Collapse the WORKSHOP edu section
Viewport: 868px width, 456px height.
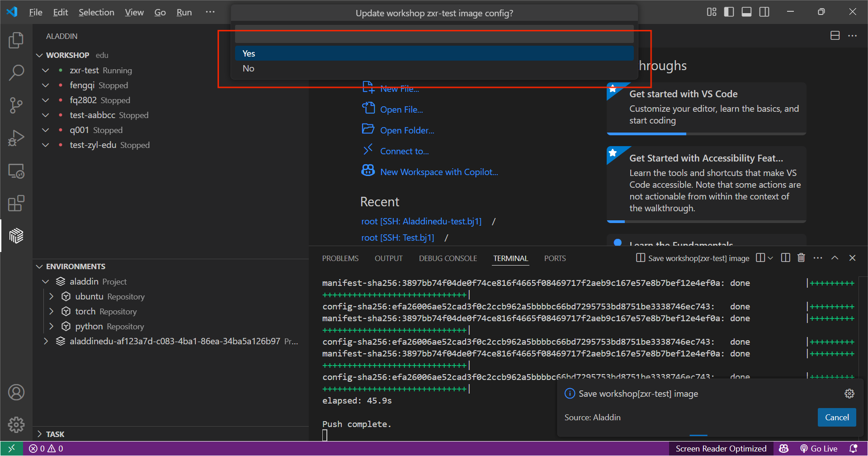click(39, 55)
